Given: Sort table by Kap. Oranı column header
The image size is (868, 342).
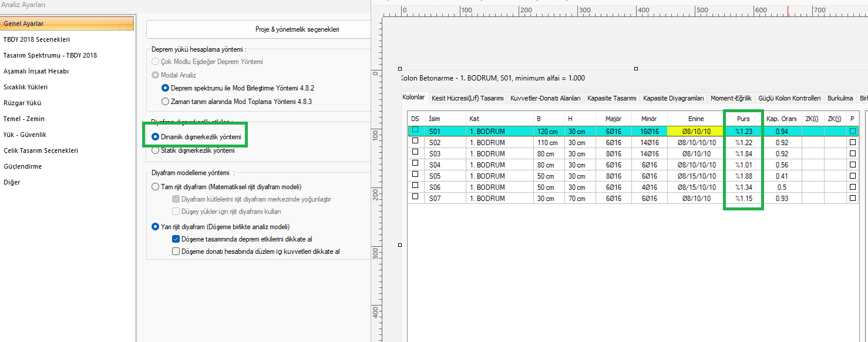Looking at the screenshot, I should [780, 119].
